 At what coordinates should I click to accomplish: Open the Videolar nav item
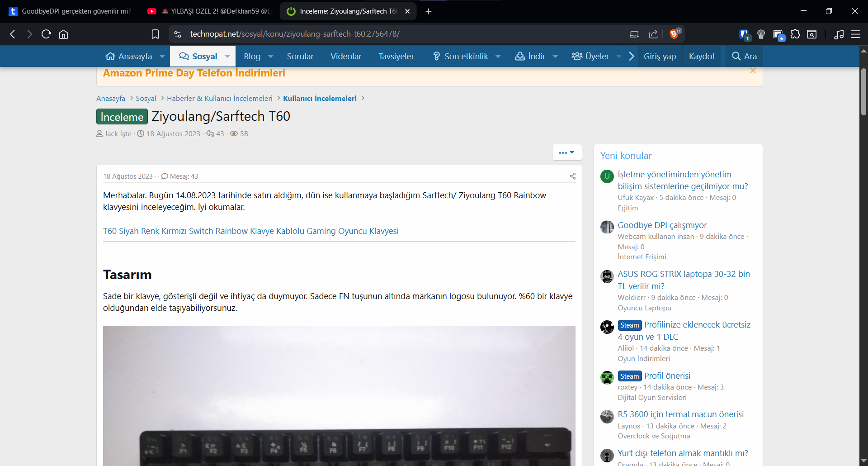tap(346, 56)
